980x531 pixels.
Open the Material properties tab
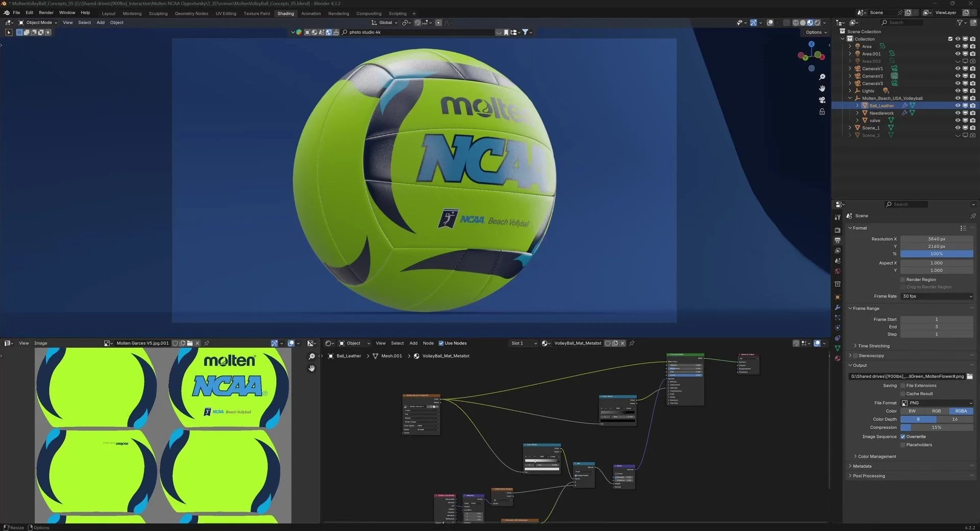(x=837, y=358)
